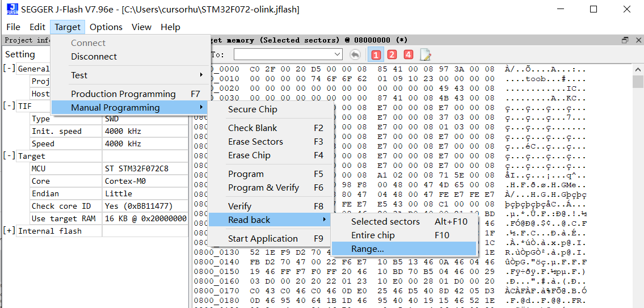644x308 pixels.
Task: Switch to 4-byte view with the 4 icon
Action: [x=408, y=54]
